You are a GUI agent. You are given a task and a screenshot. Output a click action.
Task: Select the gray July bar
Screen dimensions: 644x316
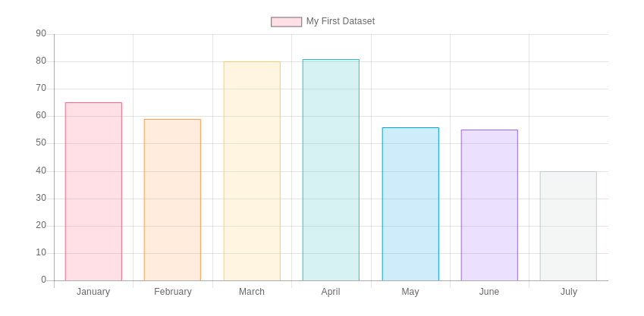(568, 226)
